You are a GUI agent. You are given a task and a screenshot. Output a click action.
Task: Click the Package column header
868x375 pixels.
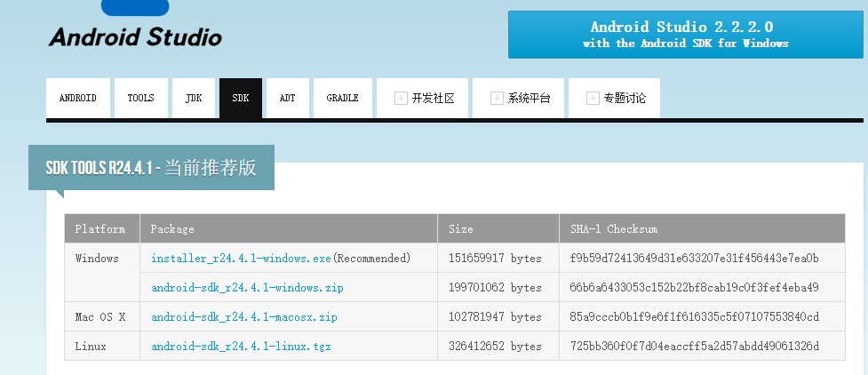click(x=289, y=228)
